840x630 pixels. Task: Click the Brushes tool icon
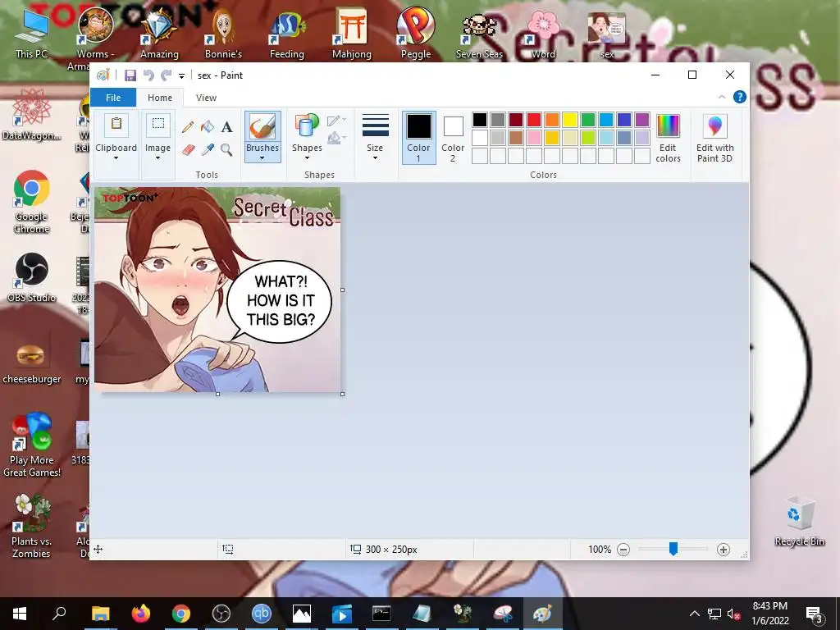262,127
